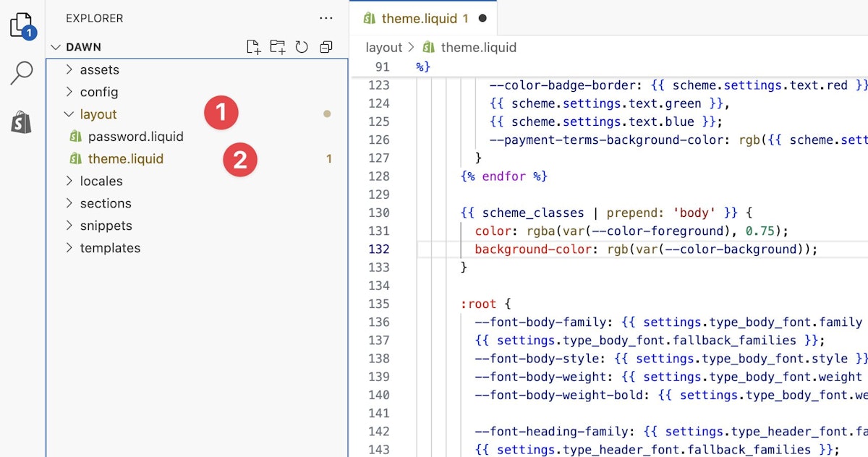This screenshot has height=457, width=868.
Task: Open Explorer more actions ellipsis menu
Action: pos(326,18)
